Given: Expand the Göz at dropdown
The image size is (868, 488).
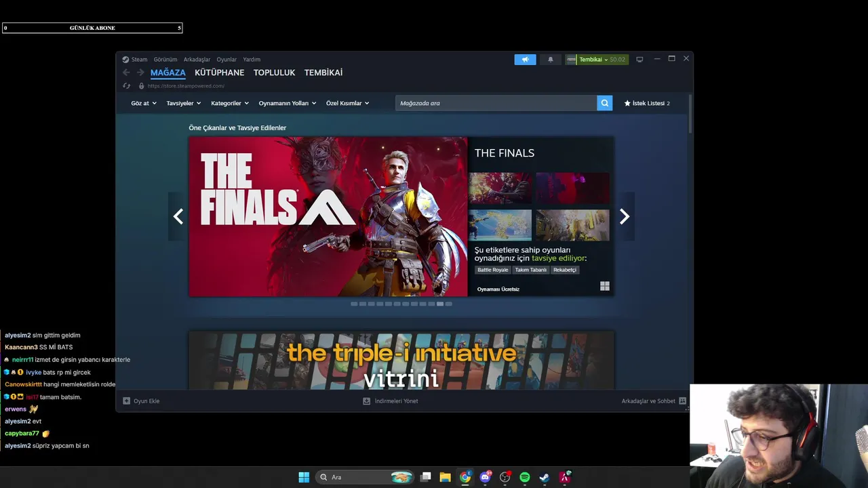Looking at the screenshot, I should pyautogui.click(x=144, y=103).
